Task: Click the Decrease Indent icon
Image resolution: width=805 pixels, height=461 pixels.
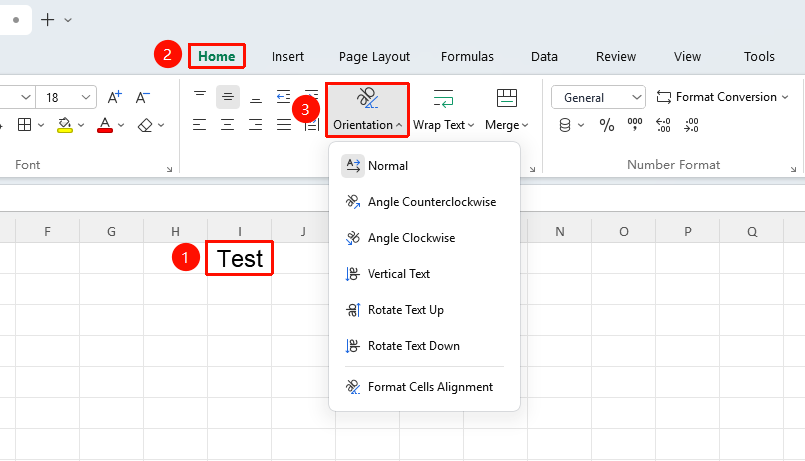Action: (283, 97)
